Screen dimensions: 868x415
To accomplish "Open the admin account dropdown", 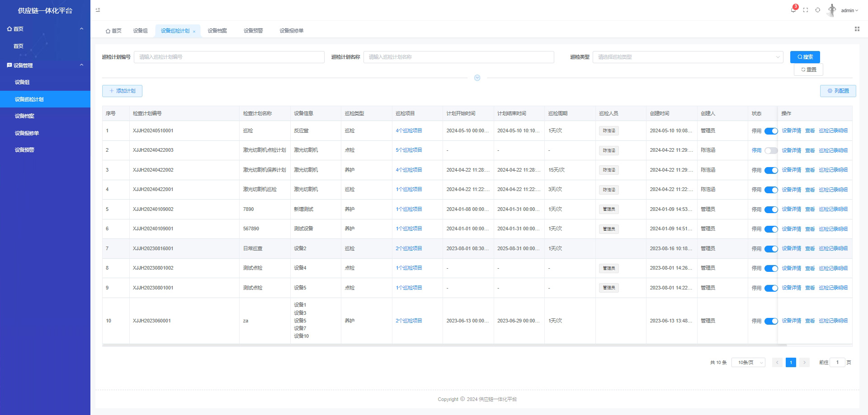I will click(x=849, y=10).
